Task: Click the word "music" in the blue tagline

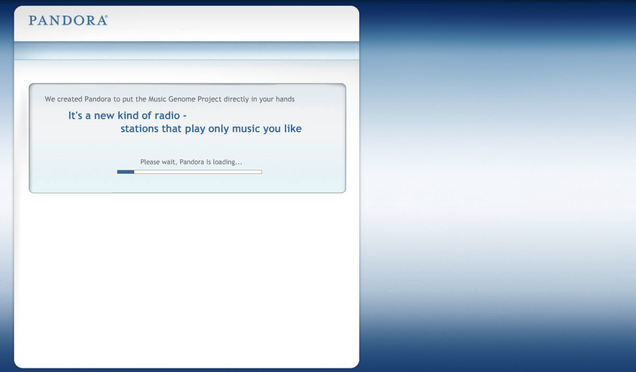Action: (x=245, y=129)
